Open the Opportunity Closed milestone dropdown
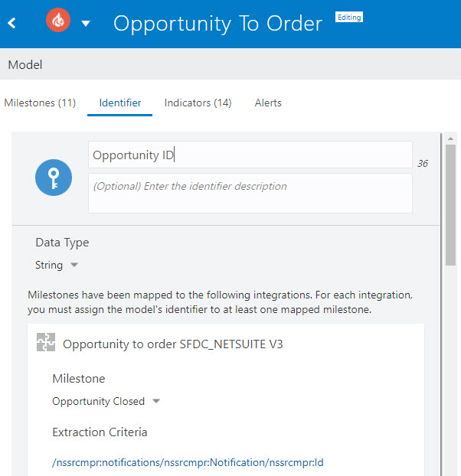461x476 pixels. (x=106, y=401)
